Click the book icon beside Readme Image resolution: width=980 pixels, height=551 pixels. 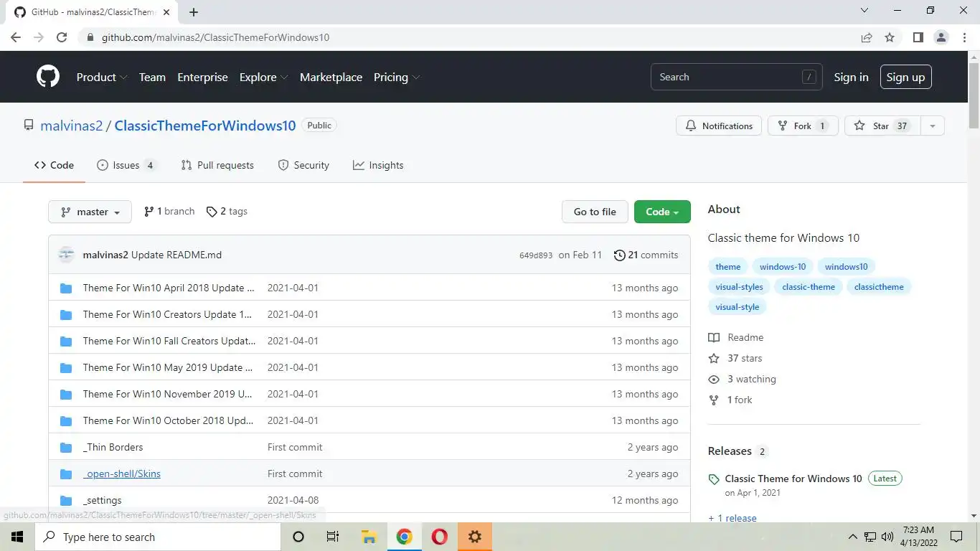[x=714, y=337]
